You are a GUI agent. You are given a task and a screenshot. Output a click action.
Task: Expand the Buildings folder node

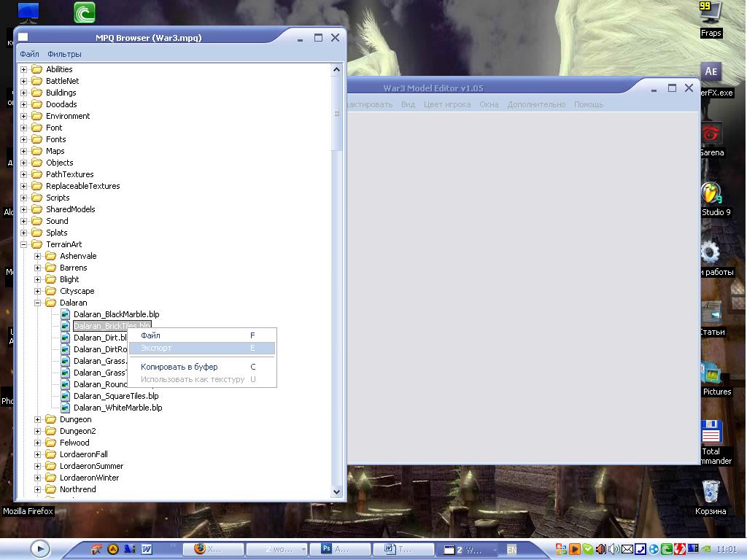24,93
